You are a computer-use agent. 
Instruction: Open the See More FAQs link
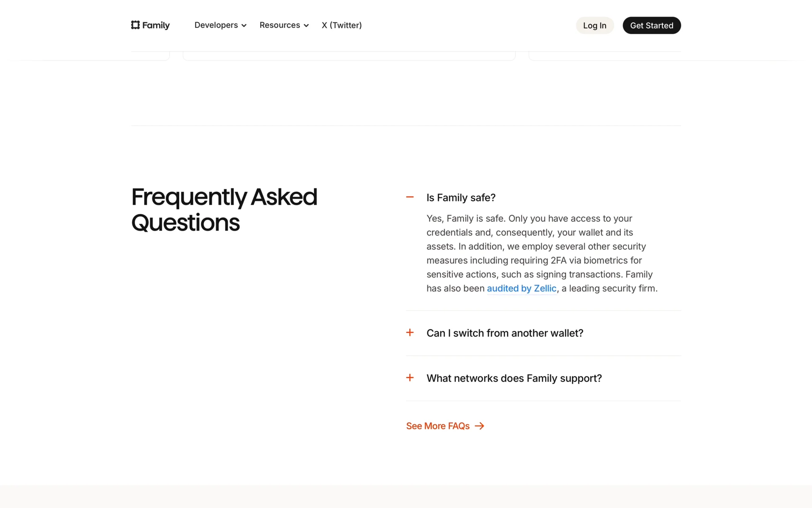pos(438,426)
